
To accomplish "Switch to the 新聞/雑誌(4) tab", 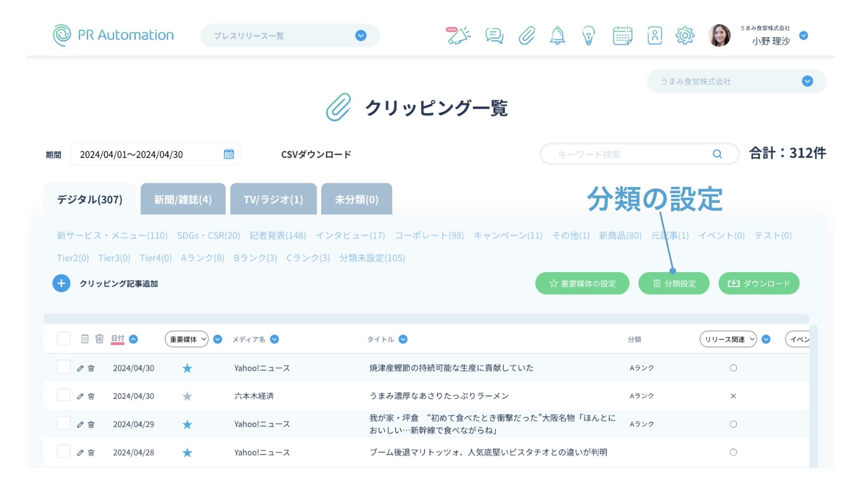I will point(183,199).
